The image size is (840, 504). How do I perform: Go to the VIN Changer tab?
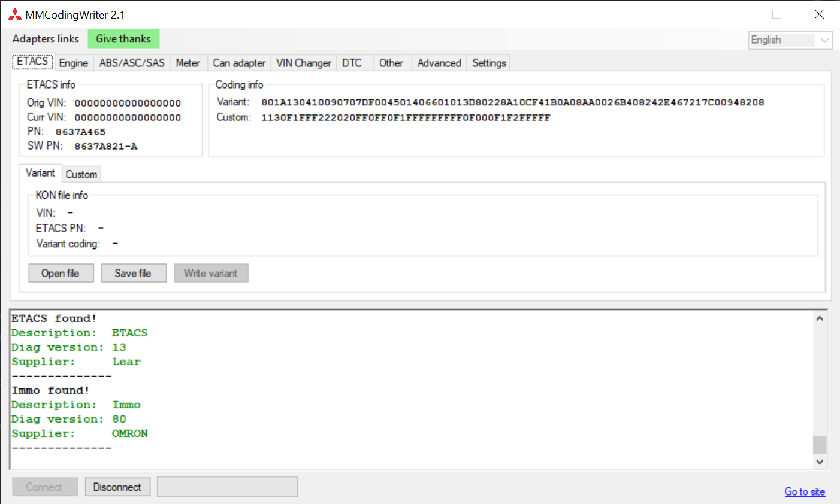[304, 63]
